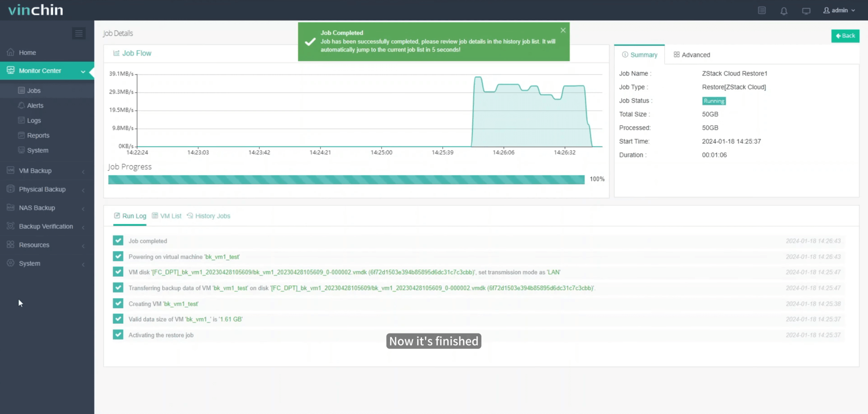Image resolution: width=868 pixels, height=414 pixels.
Task: Expand the VM Backup menu
Action: click(83, 171)
